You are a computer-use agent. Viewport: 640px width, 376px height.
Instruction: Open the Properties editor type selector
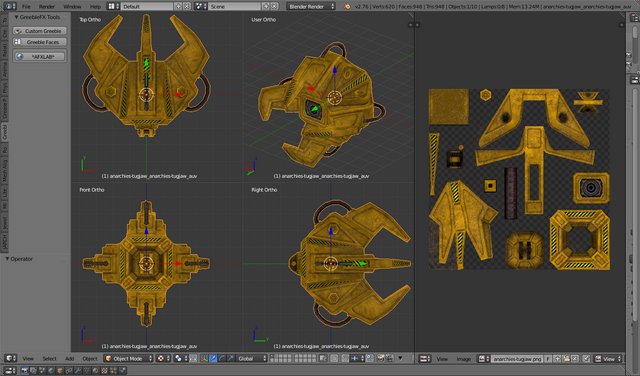[11, 371]
